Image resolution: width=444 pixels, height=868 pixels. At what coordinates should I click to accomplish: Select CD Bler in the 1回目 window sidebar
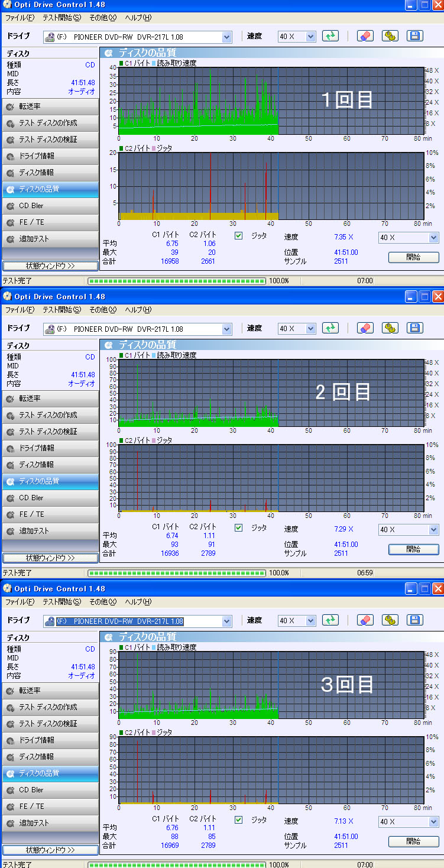pos(50,206)
